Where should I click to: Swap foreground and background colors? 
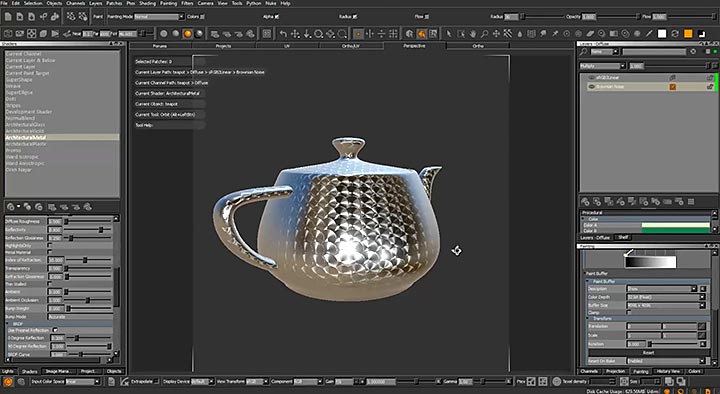(675, 34)
